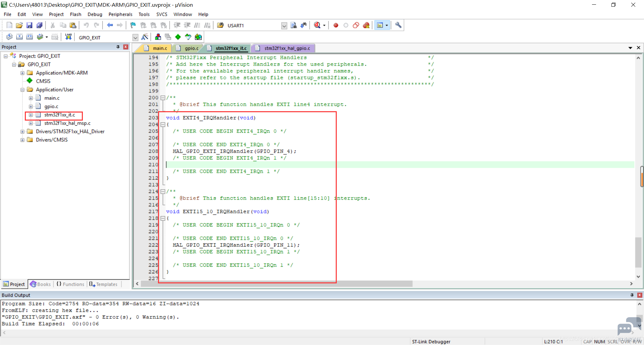
Task: Select gpio.c in project tree
Action: click(x=51, y=107)
